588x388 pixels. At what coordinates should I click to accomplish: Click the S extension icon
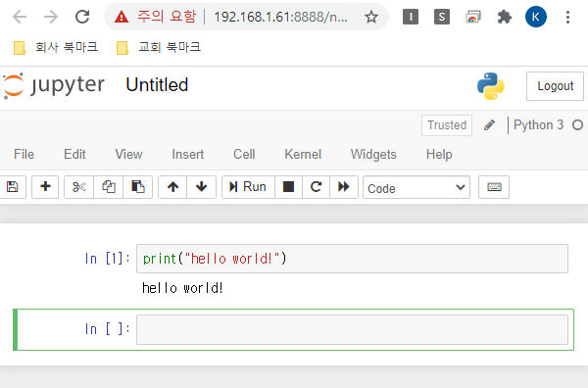click(442, 17)
